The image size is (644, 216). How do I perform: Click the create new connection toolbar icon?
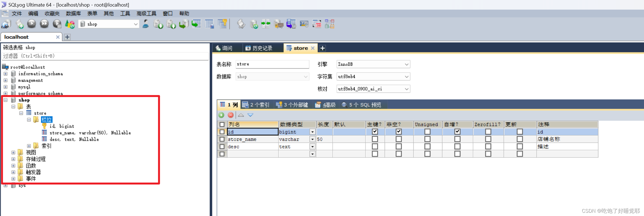coord(6,24)
